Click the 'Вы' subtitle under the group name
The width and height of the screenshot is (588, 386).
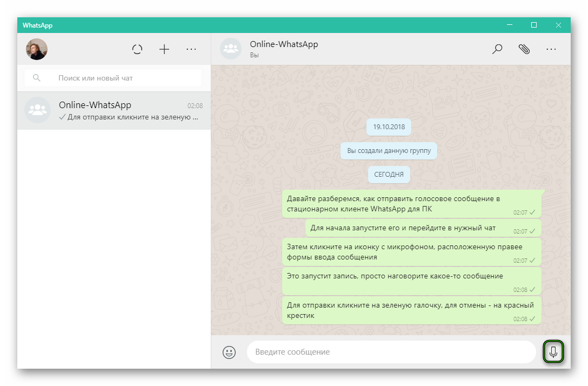[254, 55]
